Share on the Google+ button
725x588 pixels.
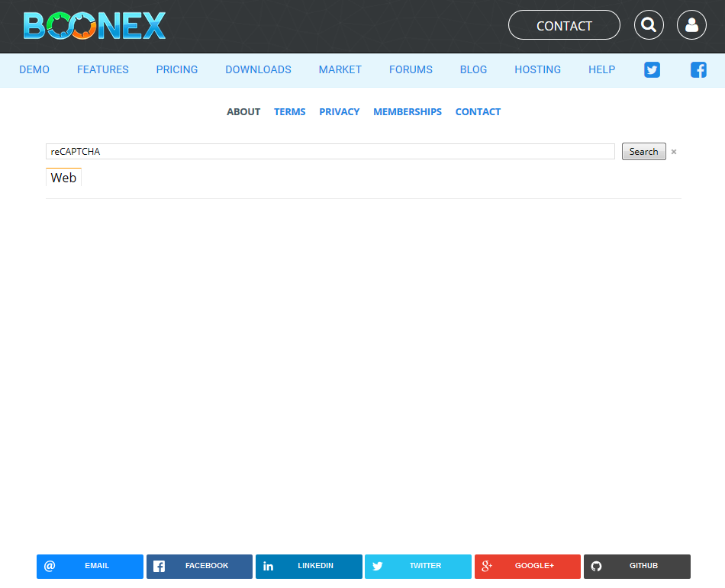point(527,566)
